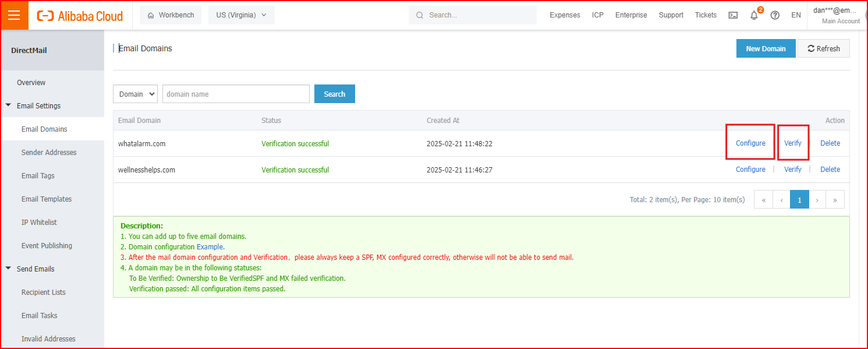Click Verify for wellnesshelps.com
Image resolution: width=868 pixels, height=349 pixels.
[792, 170]
